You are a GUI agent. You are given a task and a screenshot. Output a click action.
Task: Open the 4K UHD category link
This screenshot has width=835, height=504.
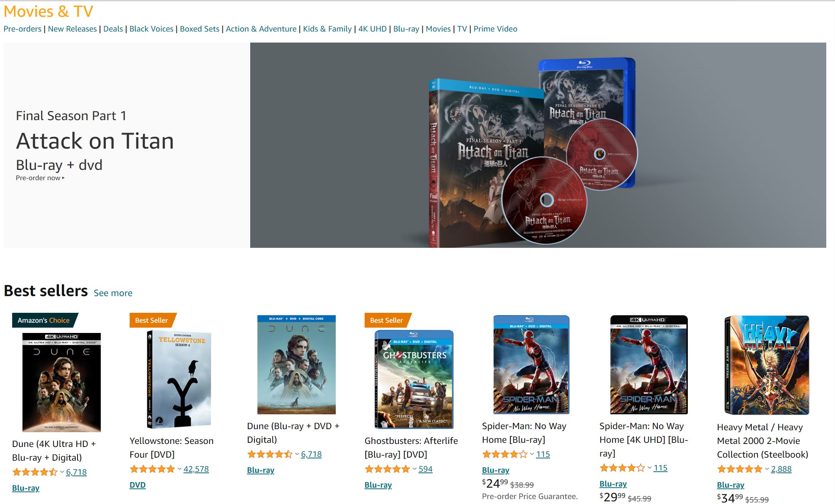pyautogui.click(x=372, y=29)
